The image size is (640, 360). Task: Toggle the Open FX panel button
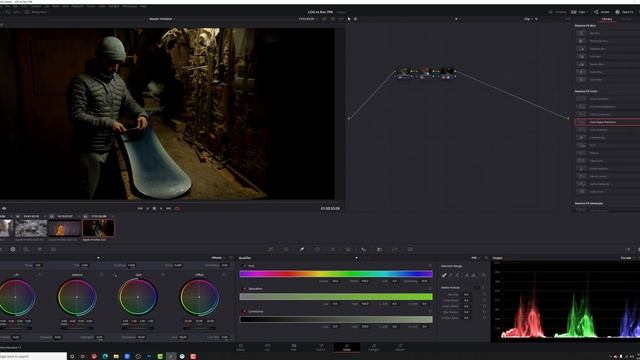(625, 12)
